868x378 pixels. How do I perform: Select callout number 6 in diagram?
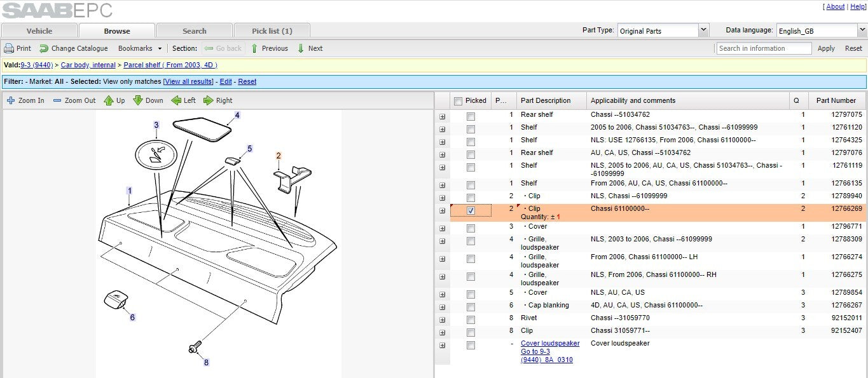(x=132, y=318)
